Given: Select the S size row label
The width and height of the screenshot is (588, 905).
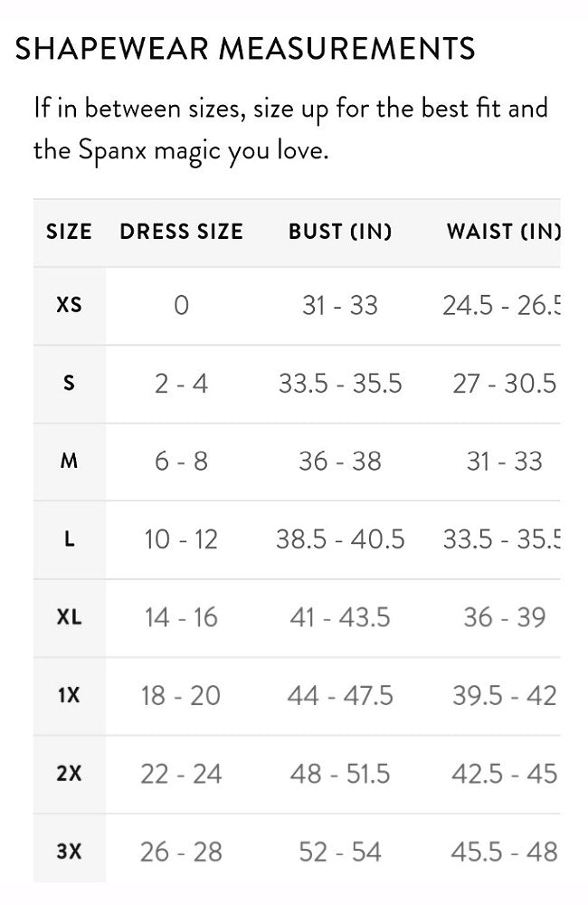Looking at the screenshot, I should 70,383.
